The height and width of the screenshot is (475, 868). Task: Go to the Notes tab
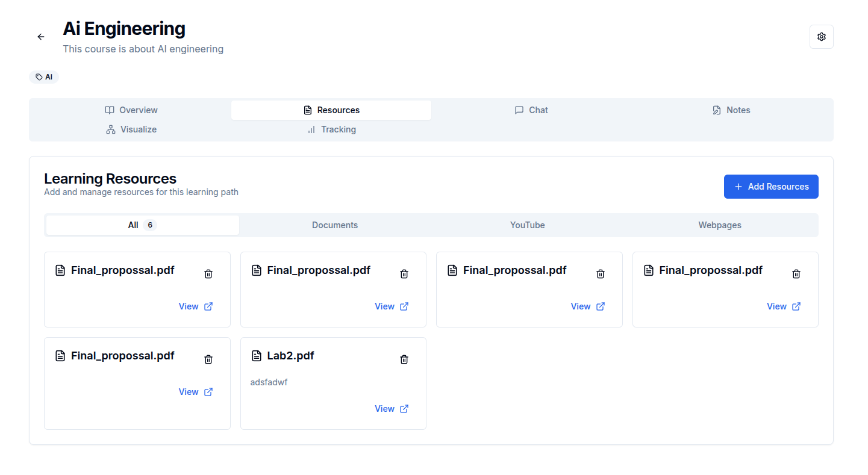pyautogui.click(x=731, y=110)
